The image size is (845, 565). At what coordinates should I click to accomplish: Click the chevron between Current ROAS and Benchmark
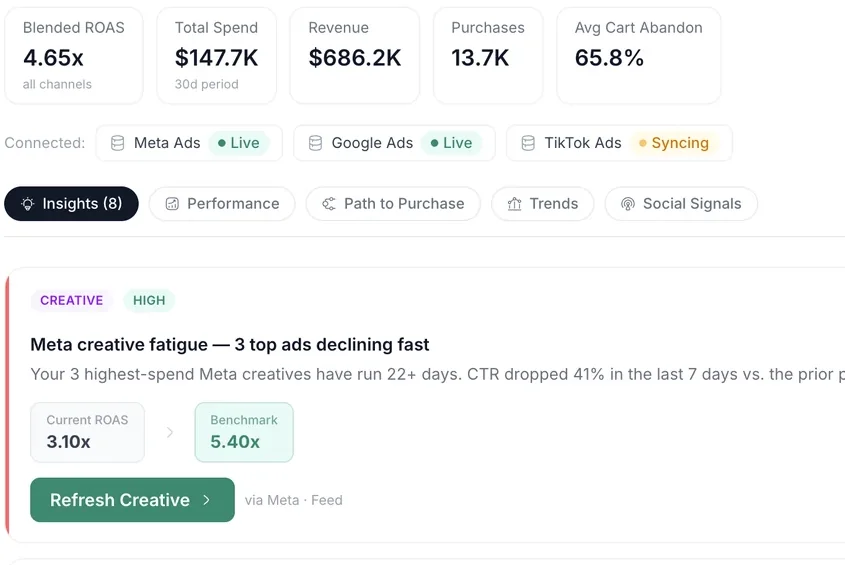pyautogui.click(x=170, y=432)
